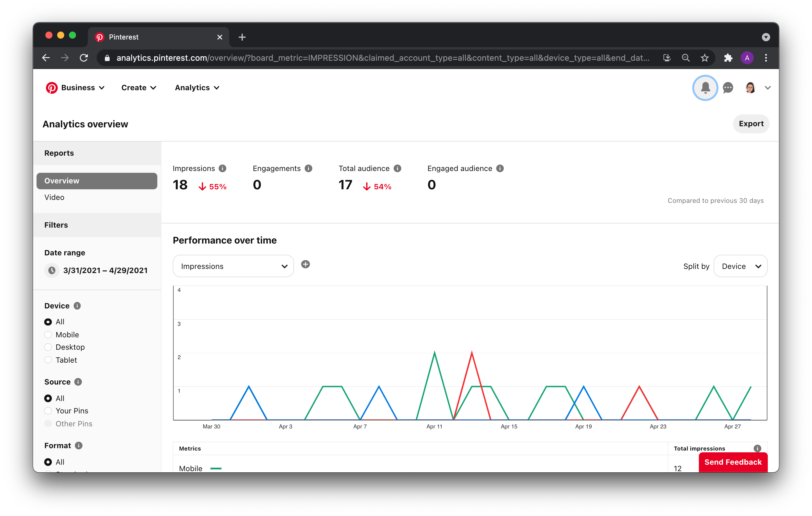
Task: Click the Date range clock icon
Action: [52, 270]
